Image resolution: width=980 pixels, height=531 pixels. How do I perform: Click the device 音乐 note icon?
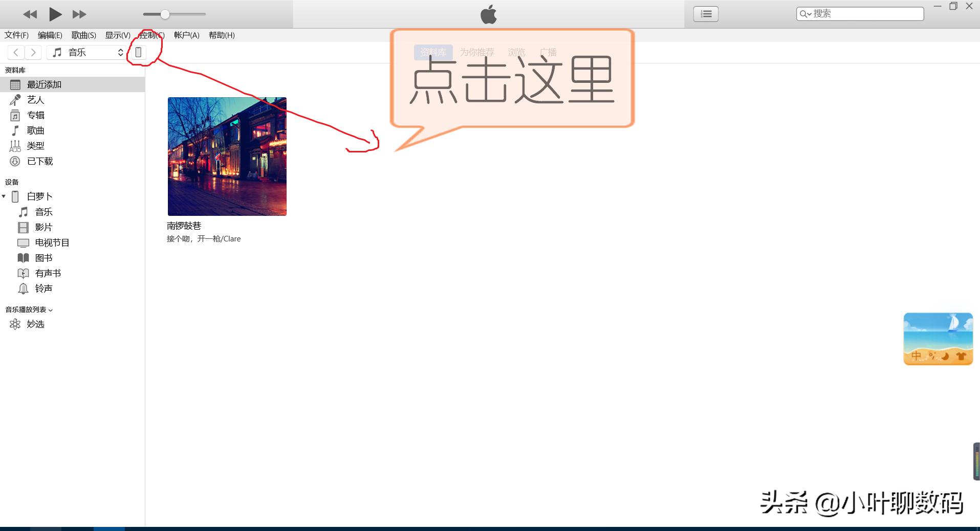[24, 212]
